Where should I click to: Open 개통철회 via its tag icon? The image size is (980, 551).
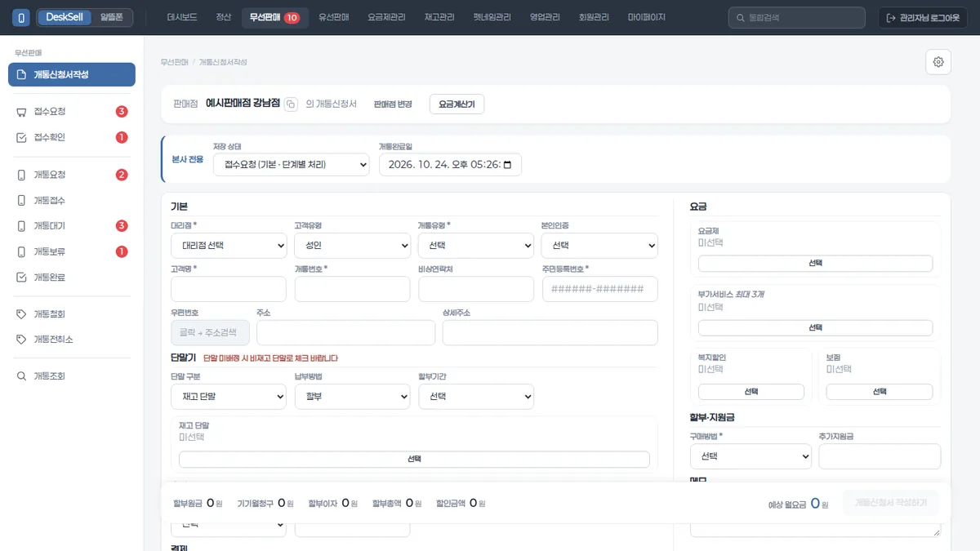tap(22, 314)
